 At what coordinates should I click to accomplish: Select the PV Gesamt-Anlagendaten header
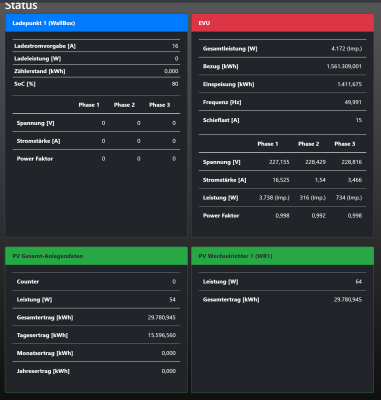[x=96, y=256]
